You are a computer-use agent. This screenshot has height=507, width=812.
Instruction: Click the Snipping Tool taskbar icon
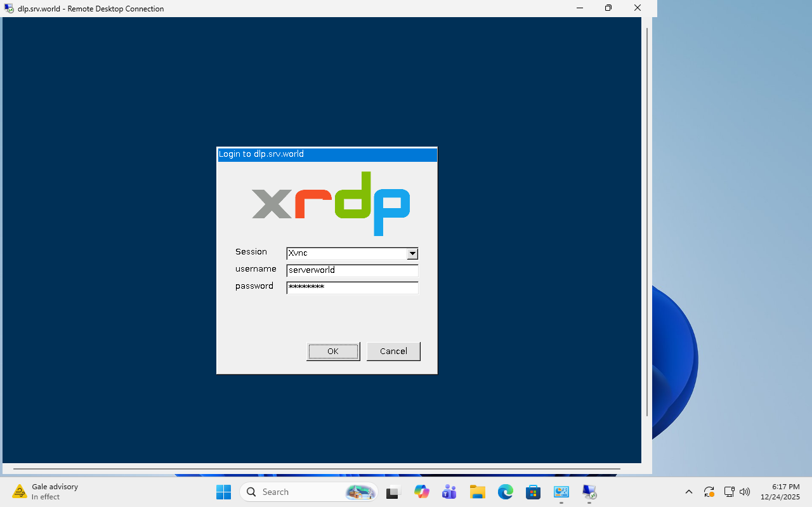pos(561,492)
